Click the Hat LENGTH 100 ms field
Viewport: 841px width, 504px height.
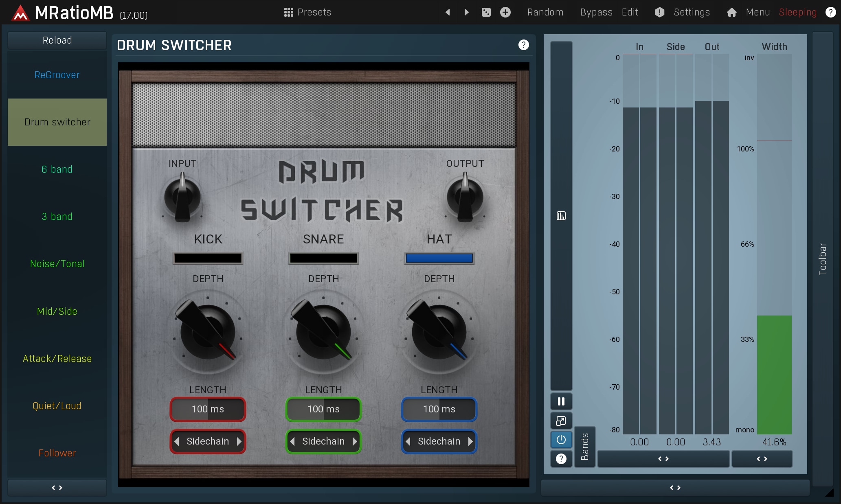point(439,409)
